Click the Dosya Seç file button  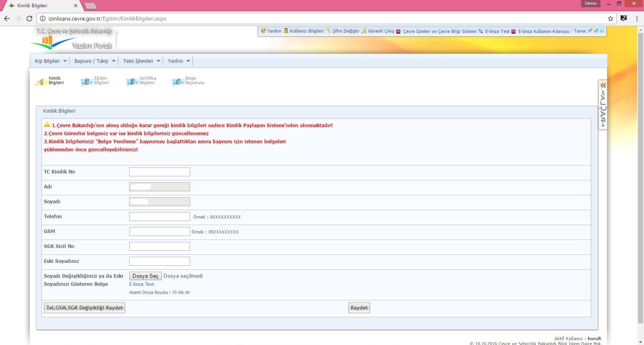[x=145, y=276]
